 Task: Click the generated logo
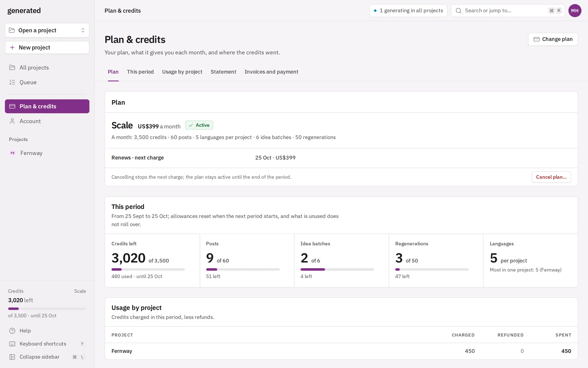coord(24,11)
